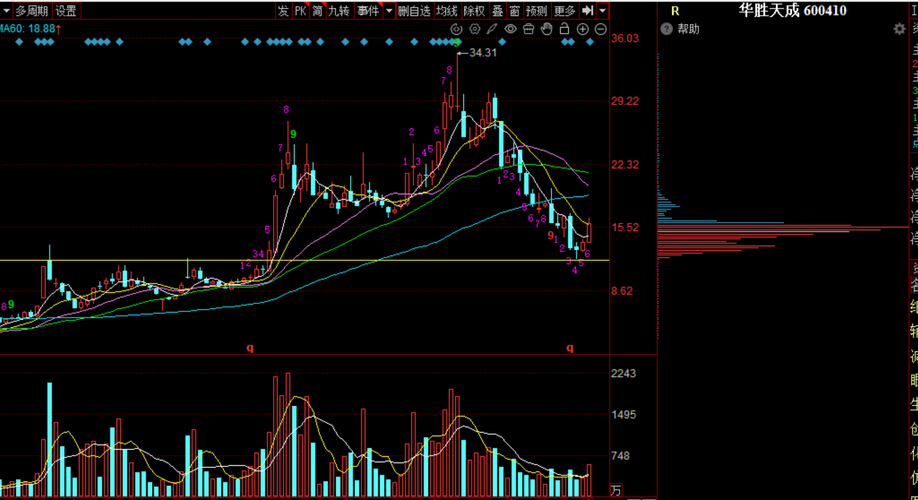Click the 2243 volume axis label
The height and width of the screenshot is (500, 918).
click(624, 374)
